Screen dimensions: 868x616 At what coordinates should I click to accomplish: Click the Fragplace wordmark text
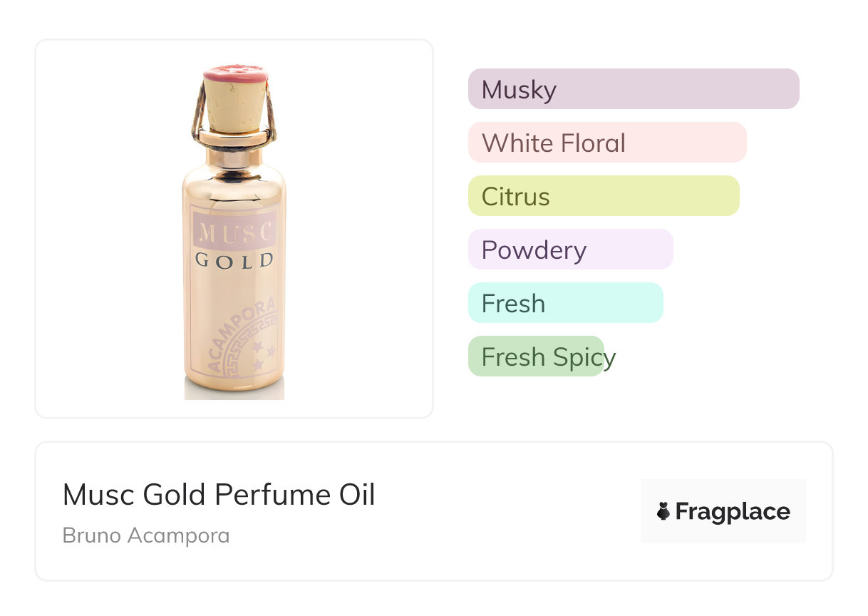(733, 511)
